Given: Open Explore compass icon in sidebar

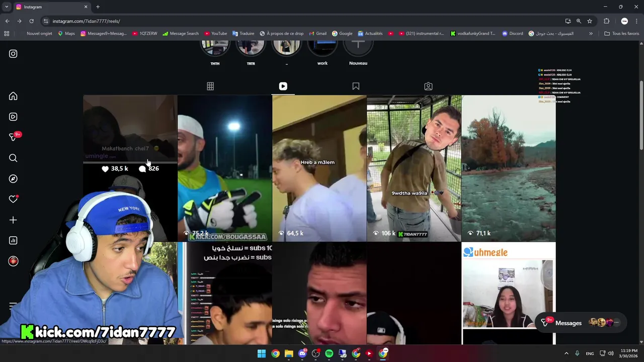Looking at the screenshot, I should (x=13, y=178).
